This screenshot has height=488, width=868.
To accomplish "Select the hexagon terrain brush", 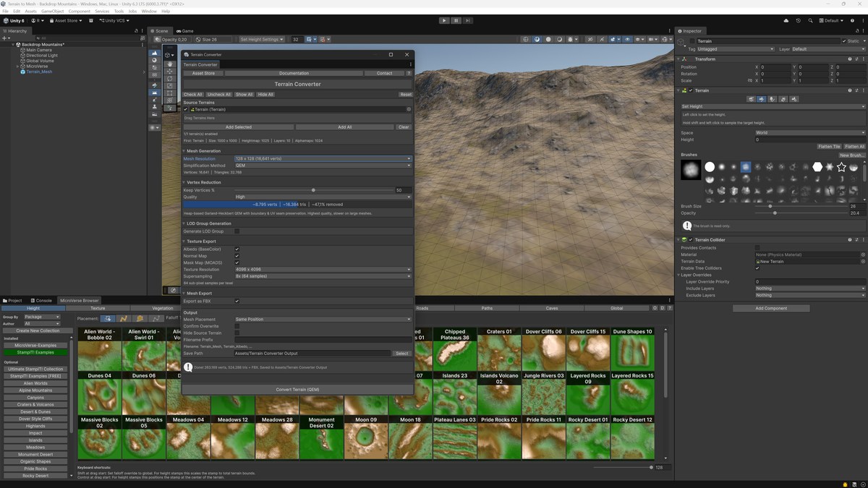I will point(817,167).
